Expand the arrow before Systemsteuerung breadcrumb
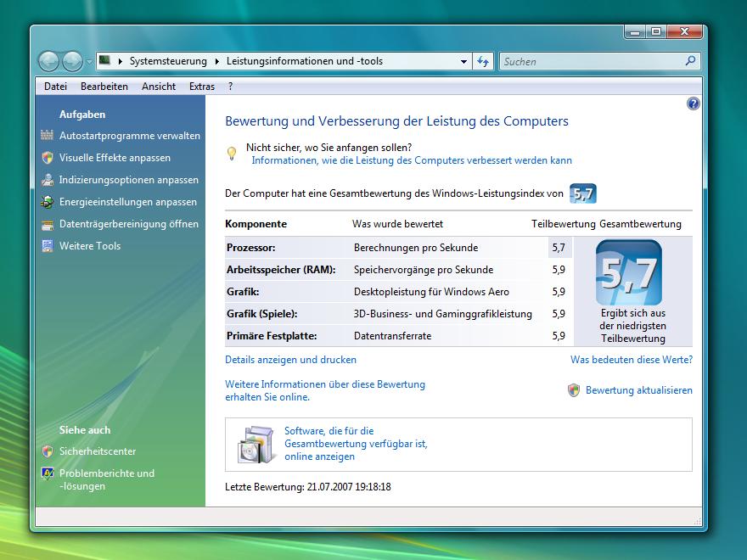 120,61
